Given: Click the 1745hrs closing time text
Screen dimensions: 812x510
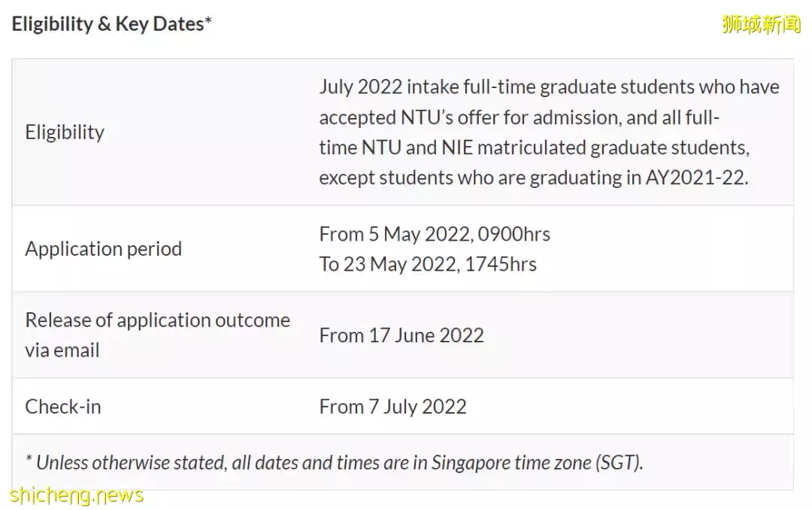Looking at the screenshot, I should (x=500, y=264).
